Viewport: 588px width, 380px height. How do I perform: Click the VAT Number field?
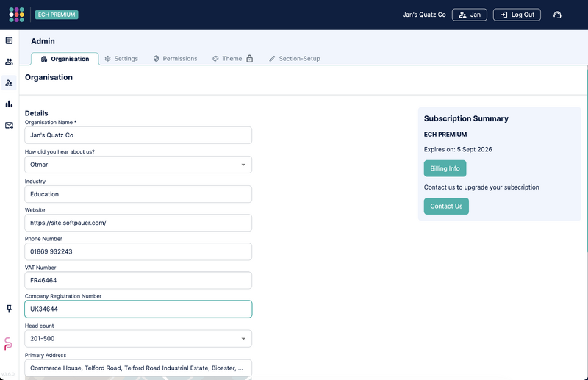point(138,280)
